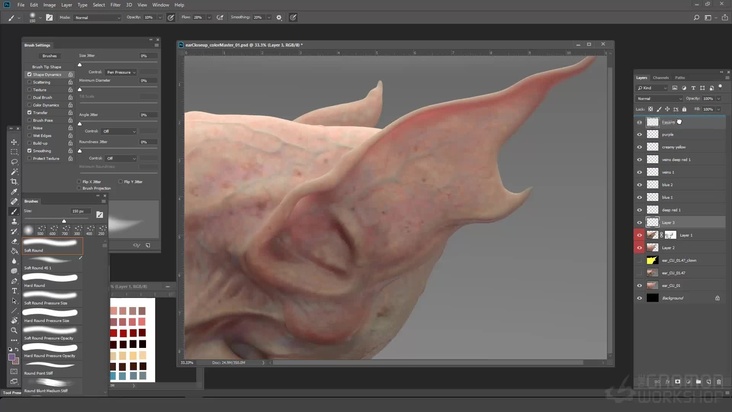Screen dimensions: 732x412
Task: Adjust the brush Size slider in Brushes panel
Action: [x=64, y=221]
